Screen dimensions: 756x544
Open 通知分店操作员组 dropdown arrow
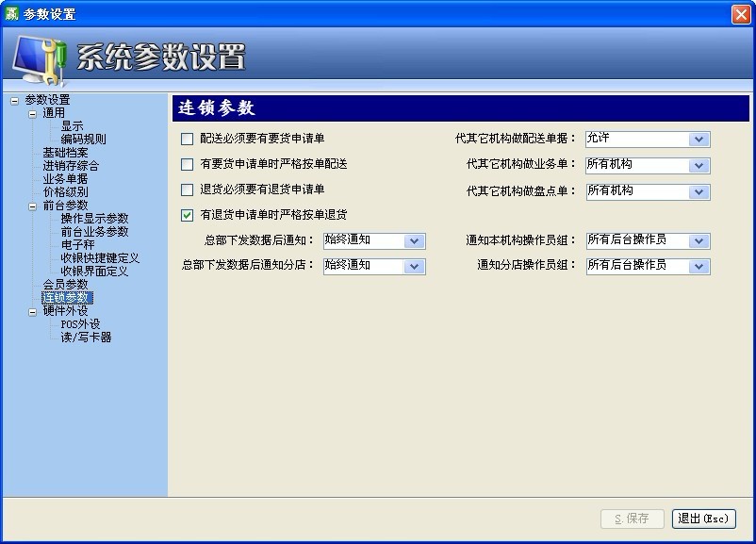699,266
